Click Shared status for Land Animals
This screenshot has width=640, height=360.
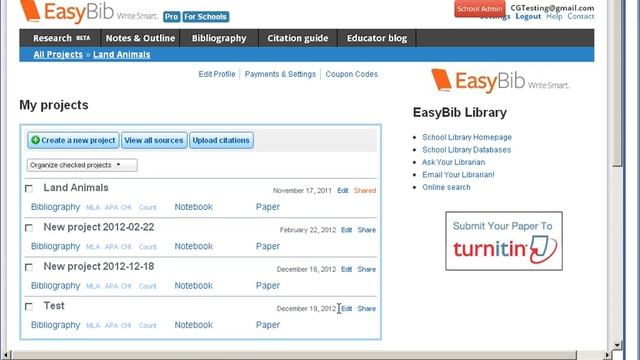pos(365,191)
